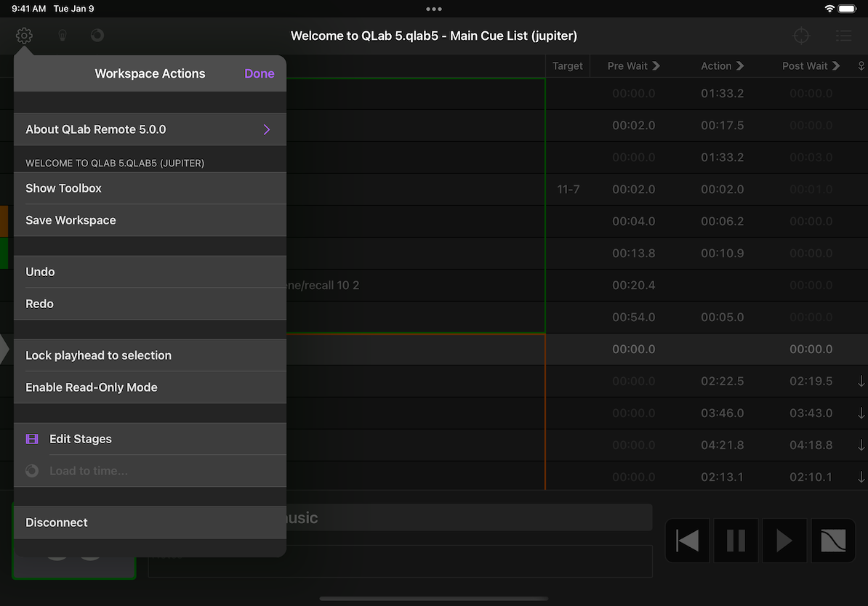Screen dimensions: 868x606
Task: Choose Disconnect from Workspace Actions
Action: pos(56,522)
